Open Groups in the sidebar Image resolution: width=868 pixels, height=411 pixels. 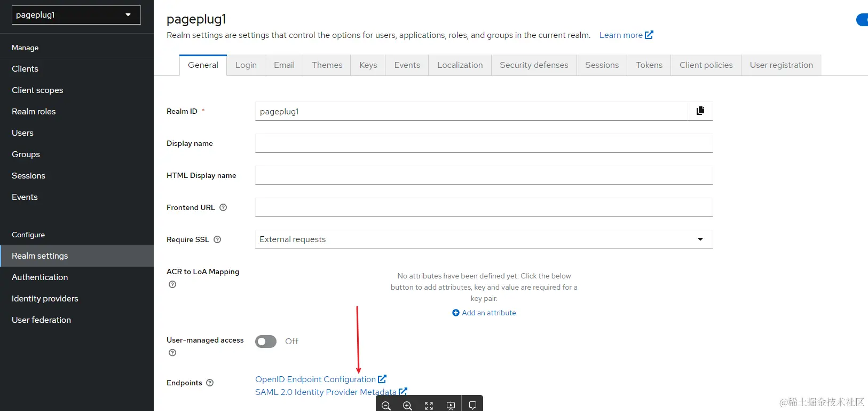click(77, 154)
